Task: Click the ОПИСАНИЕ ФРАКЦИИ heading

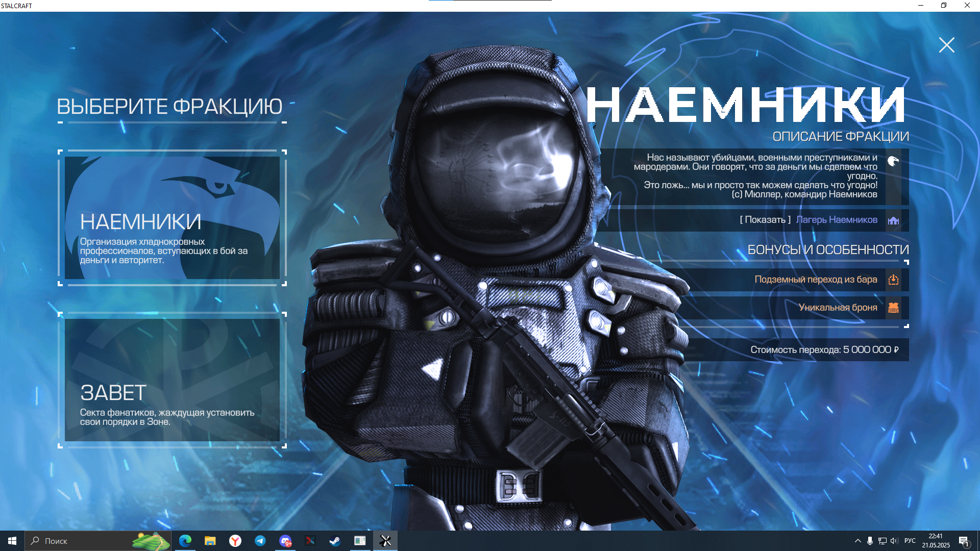Action: coord(841,137)
